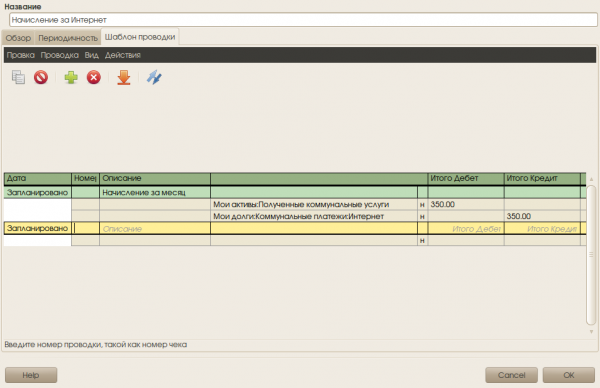Click the reconcile 'н' flag in Интернет row
600x388 pixels.
pos(422,216)
